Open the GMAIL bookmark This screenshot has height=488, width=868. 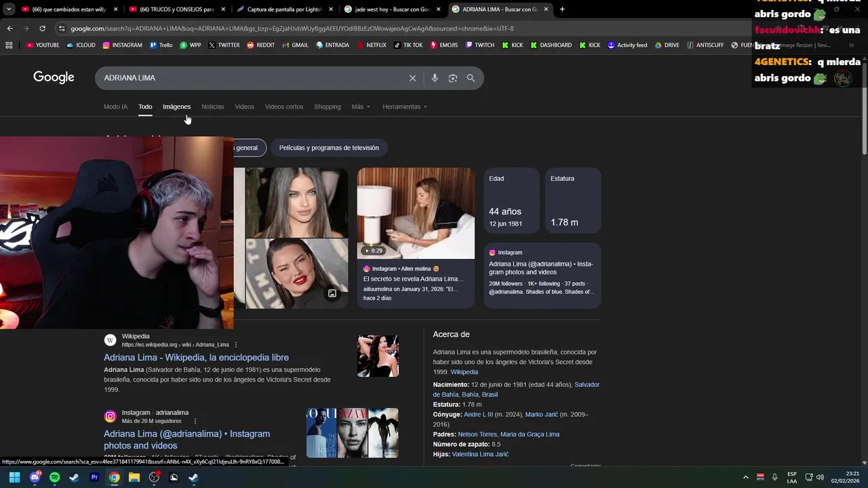pos(295,45)
